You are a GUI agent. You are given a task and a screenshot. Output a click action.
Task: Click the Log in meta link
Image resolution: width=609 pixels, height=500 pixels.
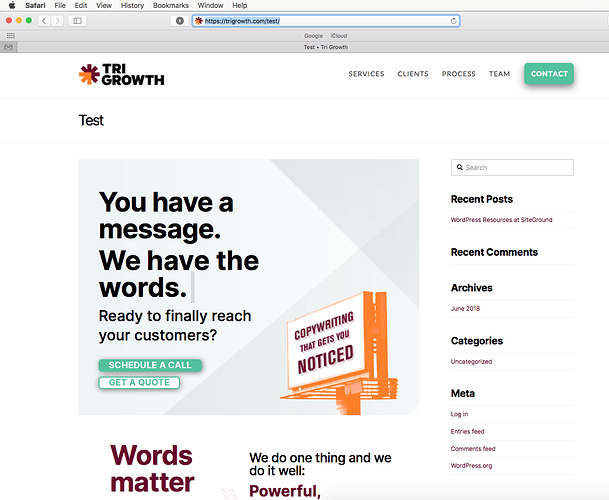(x=459, y=414)
